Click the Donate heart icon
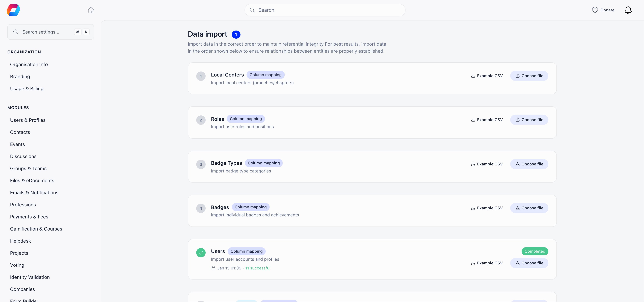This screenshot has height=302, width=644. click(595, 10)
